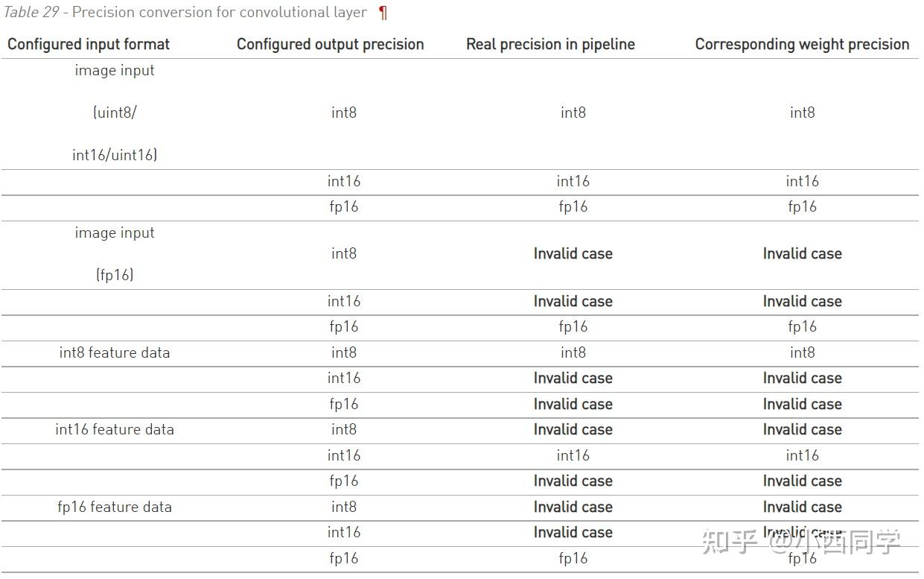Click the '(fp16)' label under image input
The width and height of the screenshot is (924, 579).
115,275
